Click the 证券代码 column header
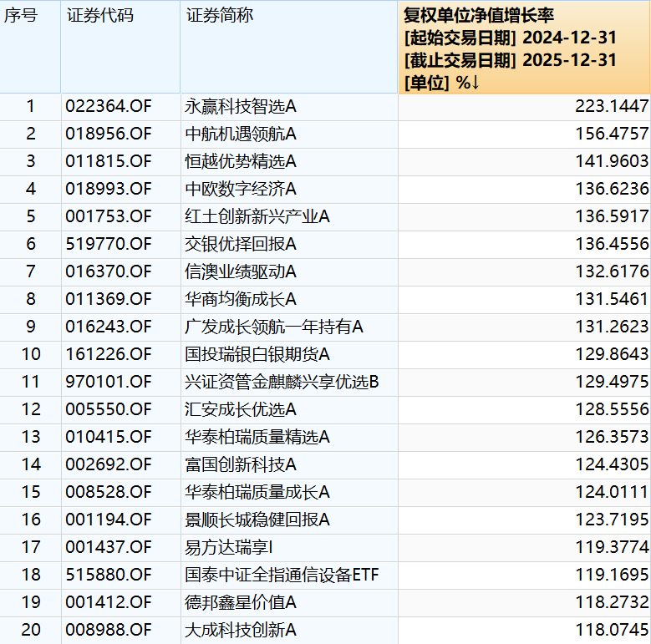This screenshot has height=644, width=651. coord(99,16)
